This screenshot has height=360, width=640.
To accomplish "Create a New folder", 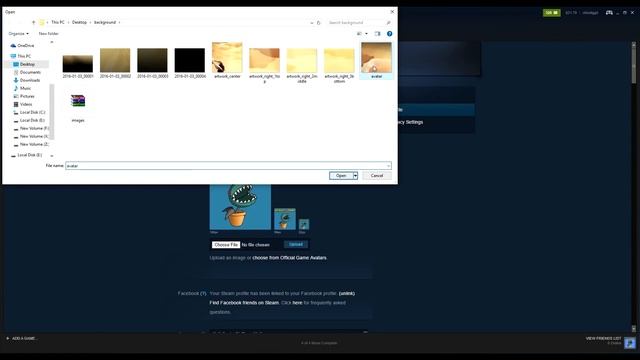I will pos(49,33).
